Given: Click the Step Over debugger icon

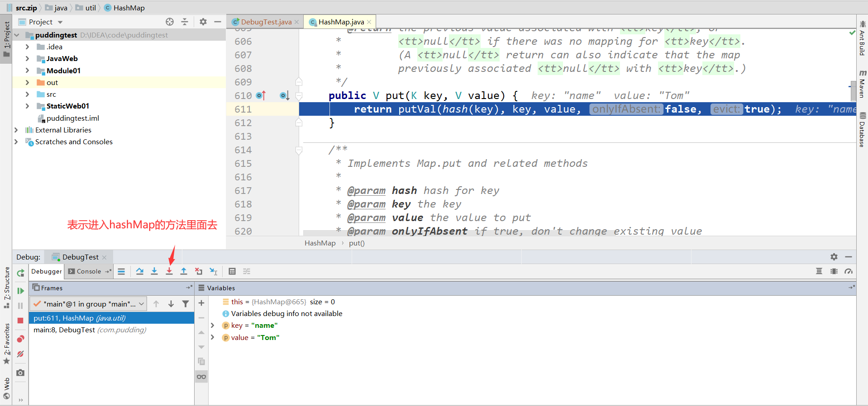Looking at the screenshot, I should click(140, 271).
